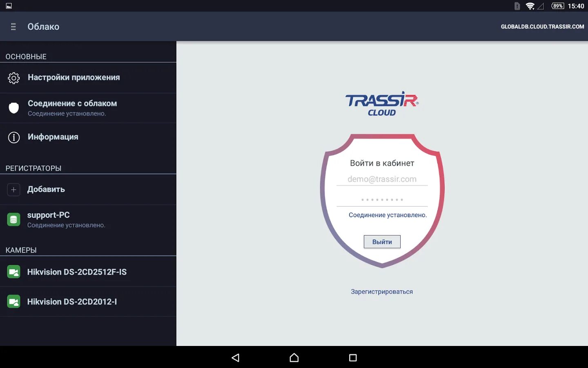This screenshot has width=588, height=368.
Task: Click the info circle icon
Action: point(14,137)
